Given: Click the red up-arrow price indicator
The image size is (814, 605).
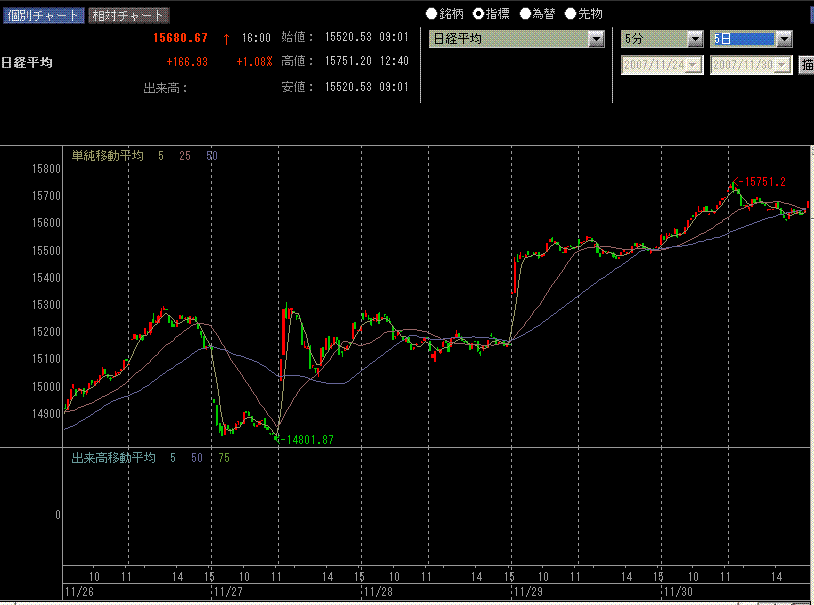Looking at the screenshot, I should coord(227,38).
